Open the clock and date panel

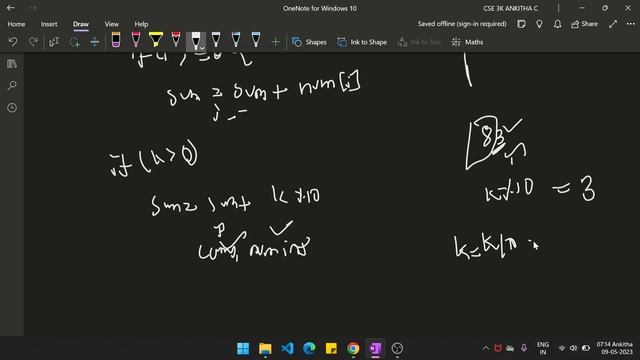pos(614,348)
